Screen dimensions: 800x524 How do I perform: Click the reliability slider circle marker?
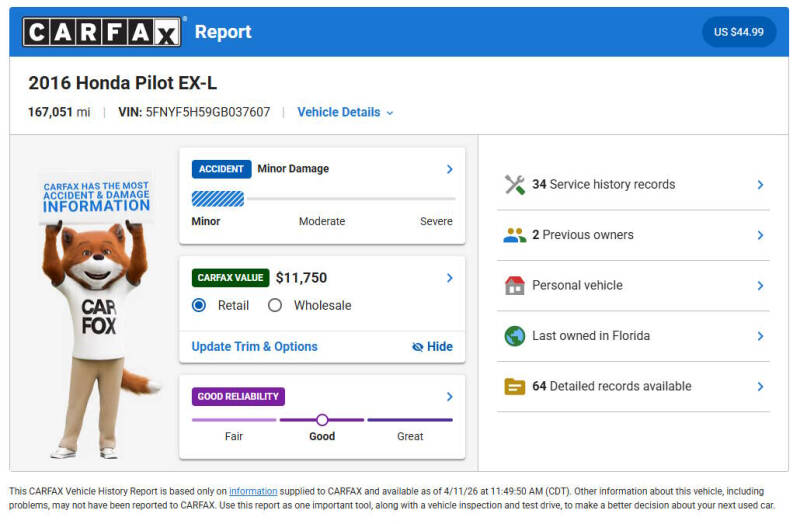point(322,420)
